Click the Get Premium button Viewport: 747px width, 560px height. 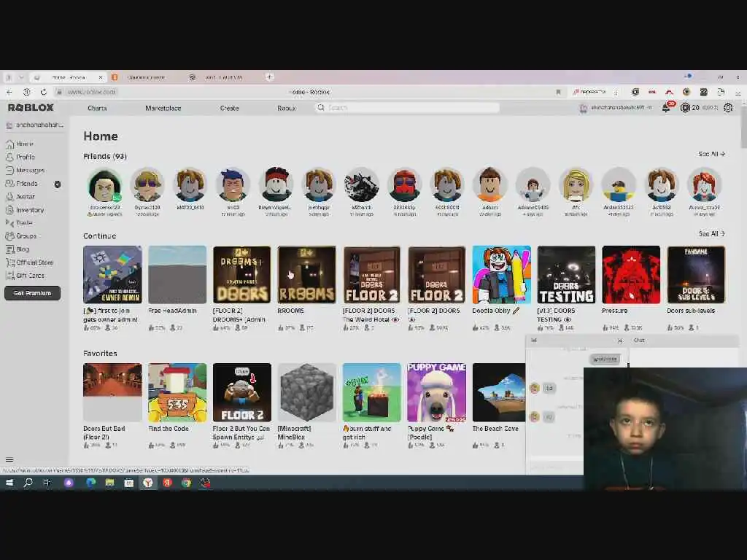click(32, 293)
